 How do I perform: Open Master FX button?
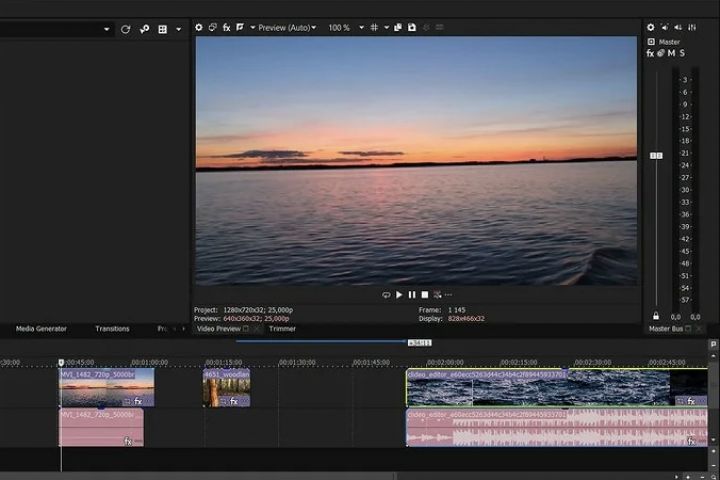(650, 53)
